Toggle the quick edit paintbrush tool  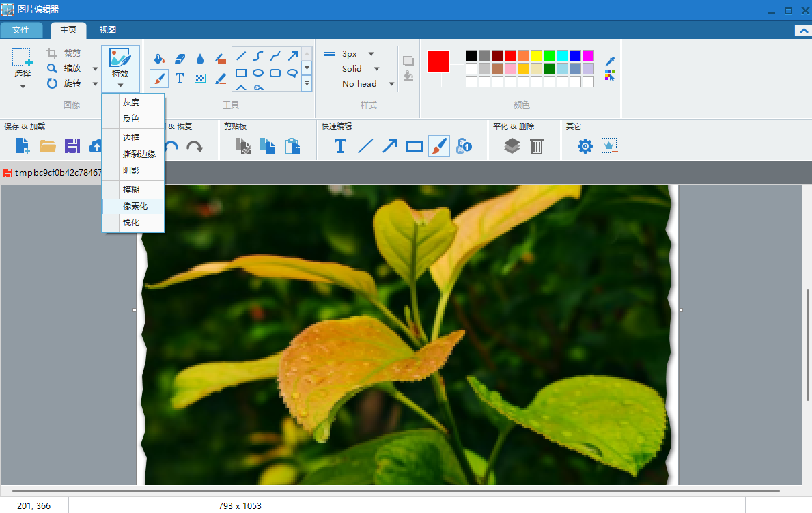coord(439,145)
